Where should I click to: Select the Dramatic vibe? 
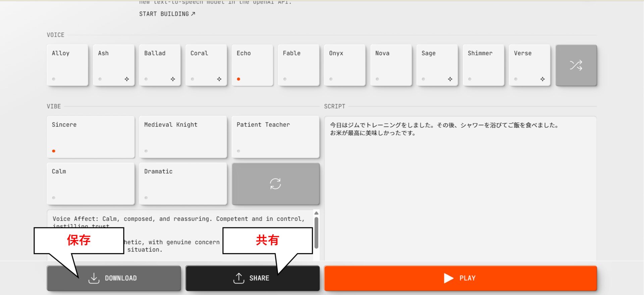coord(183,184)
